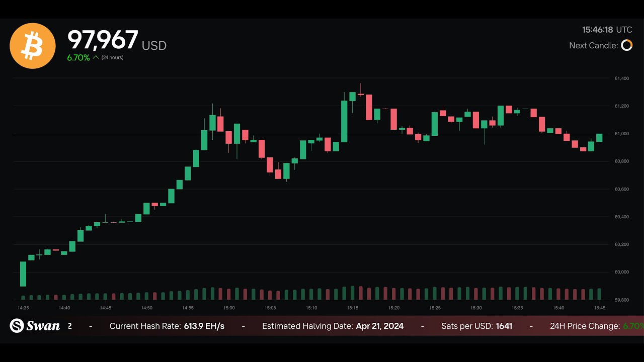Click the 61,000 price axis label
Screen dimensions: 644x362
pos(622,134)
